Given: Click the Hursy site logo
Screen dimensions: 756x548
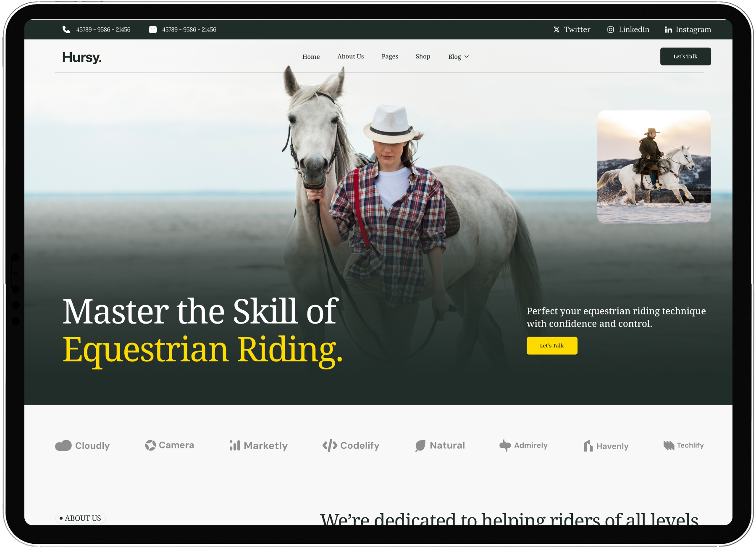Looking at the screenshot, I should click(82, 57).
